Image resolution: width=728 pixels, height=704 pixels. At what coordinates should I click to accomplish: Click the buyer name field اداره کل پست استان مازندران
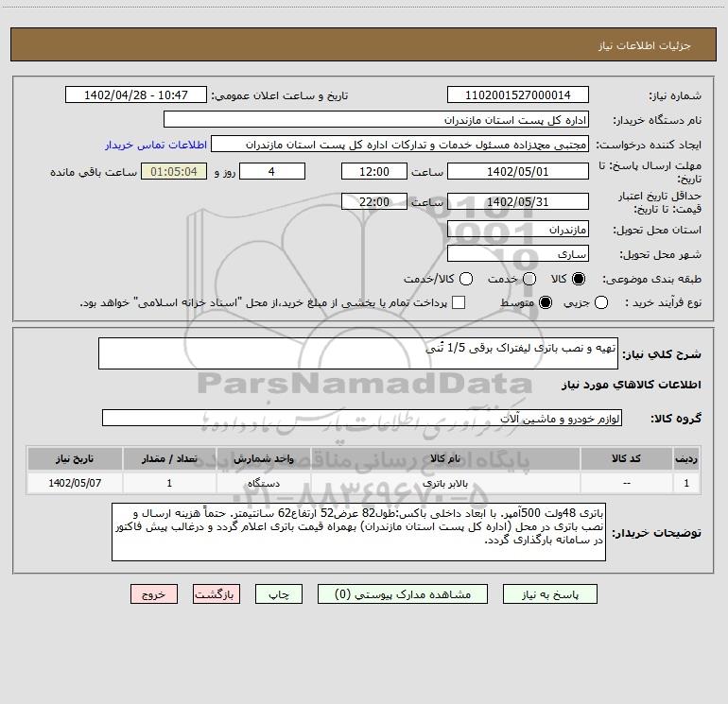coord(376,120)
